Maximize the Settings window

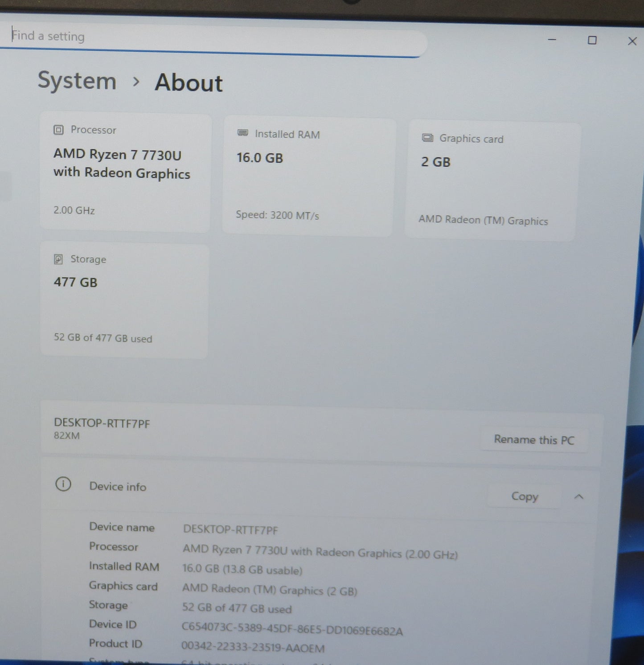click(x=592, y=40)
